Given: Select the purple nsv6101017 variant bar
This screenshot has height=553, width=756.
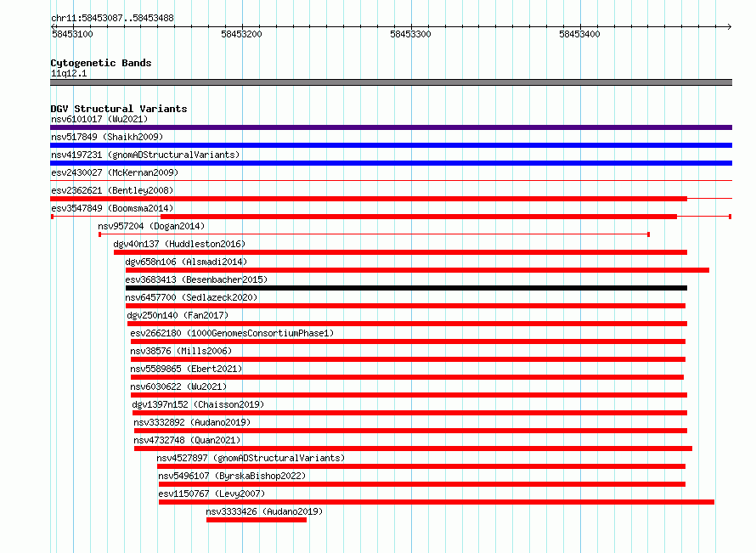Looking at the screenshot, I should [391, 127].
